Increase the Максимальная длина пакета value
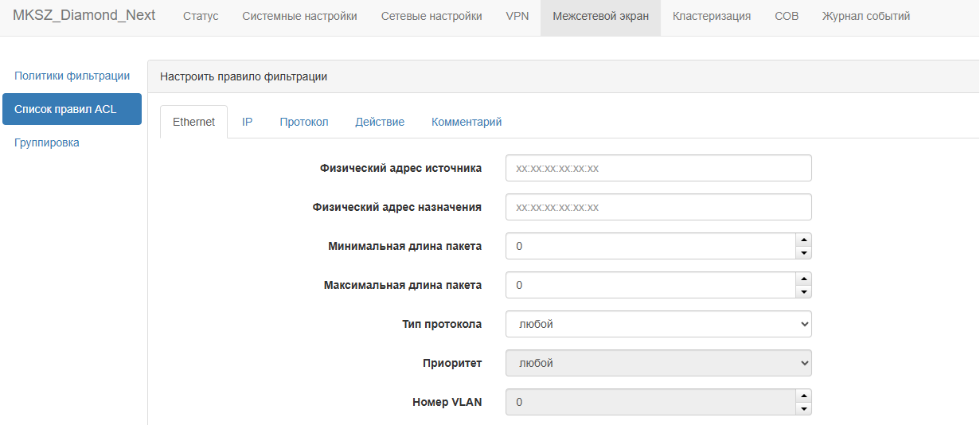 pyautogui.click(x=803, y=279)
